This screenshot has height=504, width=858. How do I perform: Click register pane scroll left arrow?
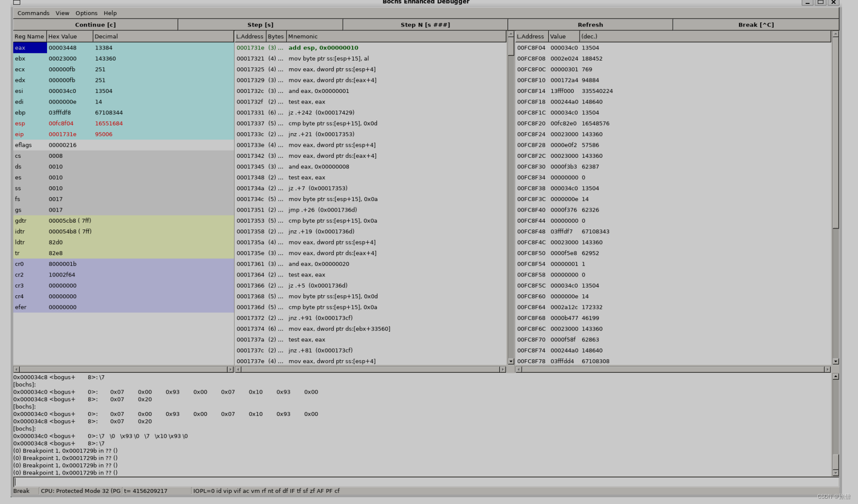[x=16, y=369]
